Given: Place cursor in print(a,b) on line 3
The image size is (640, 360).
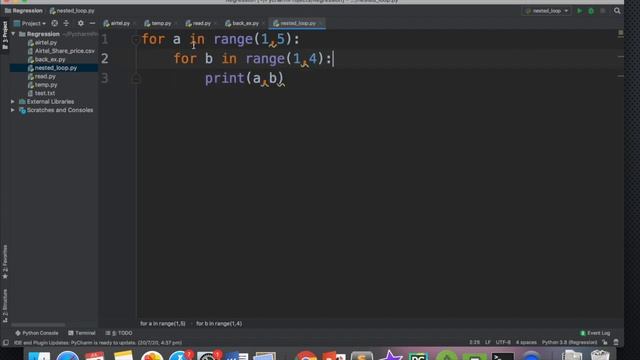Looking at the screenshot, I should [x=244, y=78].
